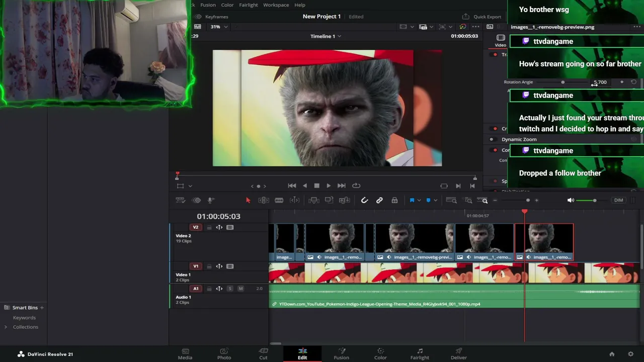The width and height of the screenshot is (644, 362).
Task: Zoom out the timeline with minus
Action: (495, 200)
